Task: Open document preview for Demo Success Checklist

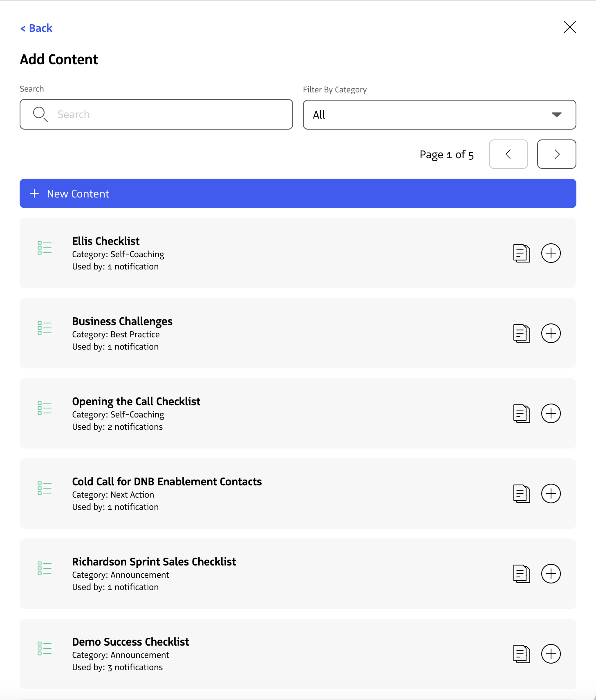Action: [x=522, y=654]
